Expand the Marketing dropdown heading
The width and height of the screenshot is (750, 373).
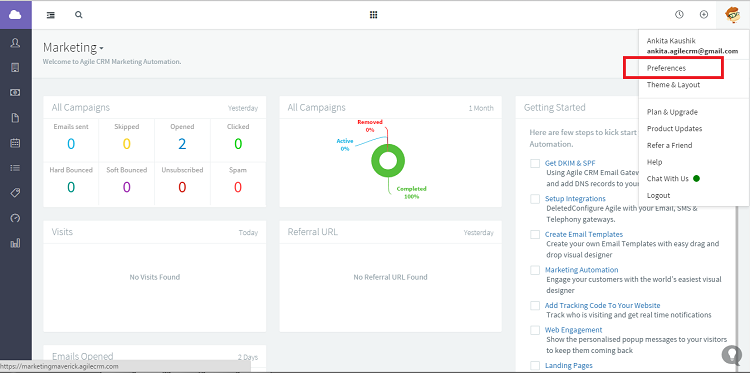tap(73, 47)
